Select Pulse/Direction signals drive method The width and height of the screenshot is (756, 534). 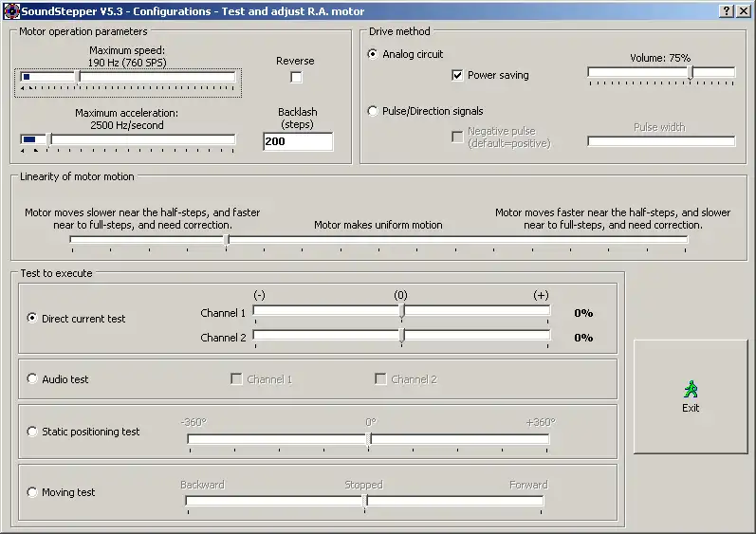372,111
